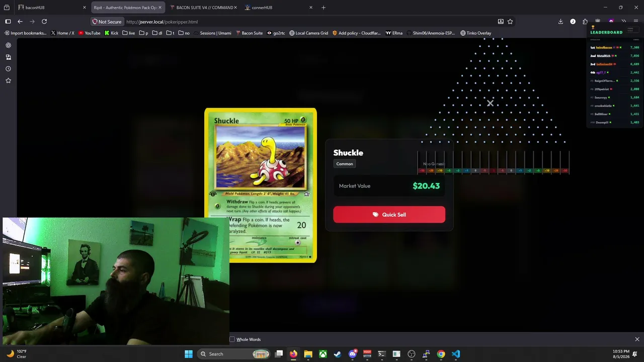Open the ERma bookmark
The width and height of the screenshot is (644, 362).
pyautogui.click(x=394, y=33)
